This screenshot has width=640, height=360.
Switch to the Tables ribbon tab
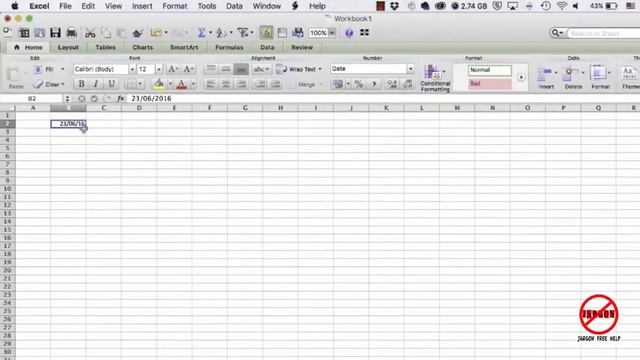pyautogui.click(x=105, y=47)
